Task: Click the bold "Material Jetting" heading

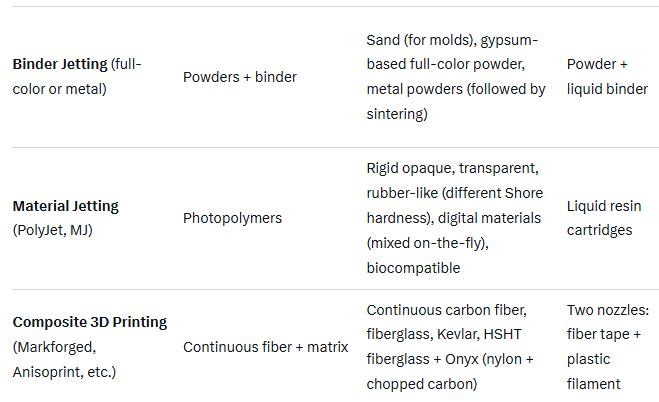Action: click(x=65, y=206)
